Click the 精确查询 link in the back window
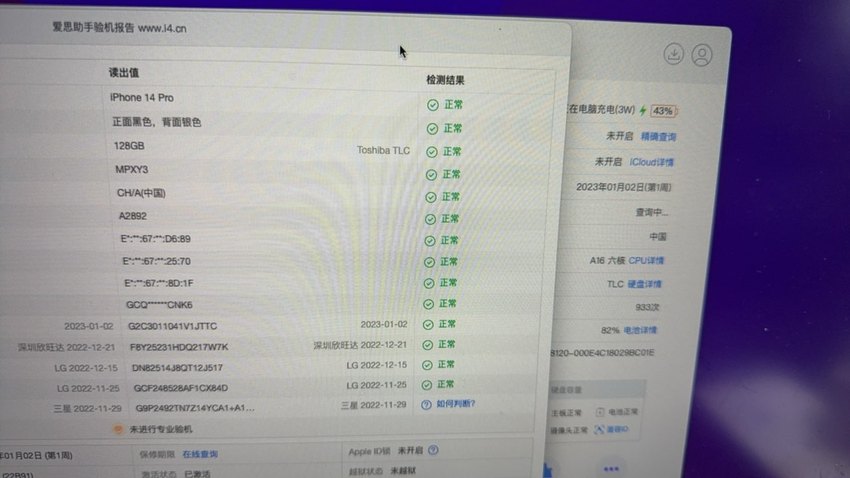This screenshot has height=478, width=850. 658,137
